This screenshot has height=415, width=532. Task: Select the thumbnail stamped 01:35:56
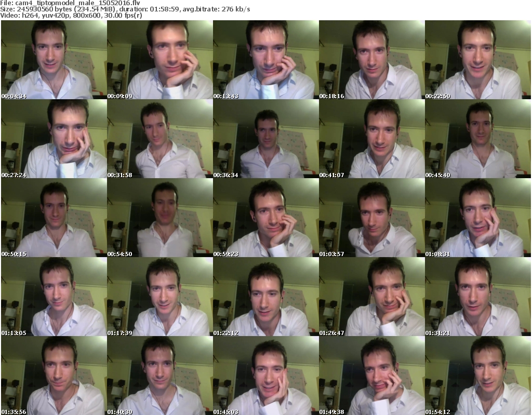54,376
